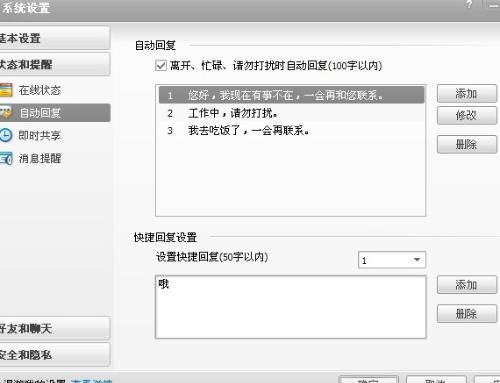Screen dimensions: 500x383
Task: Click the 在线状态 sidebar icon
Action: tap(6, 90)
